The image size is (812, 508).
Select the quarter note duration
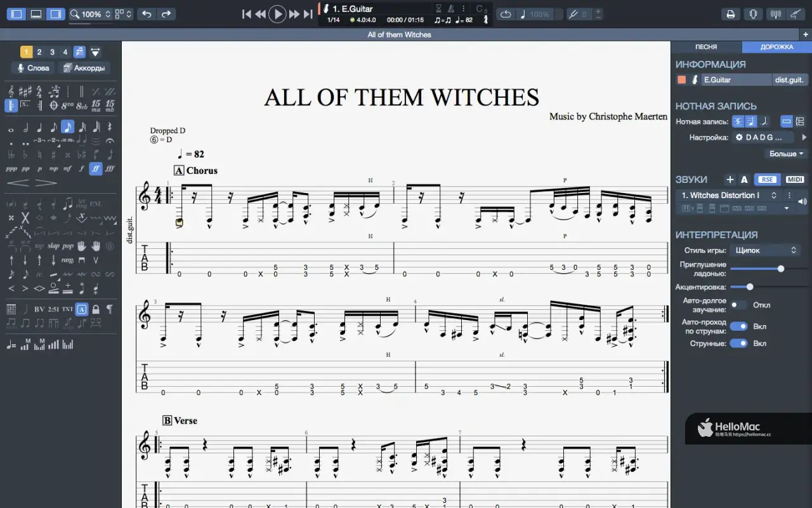pyautogui.click(x=39, y=128)
